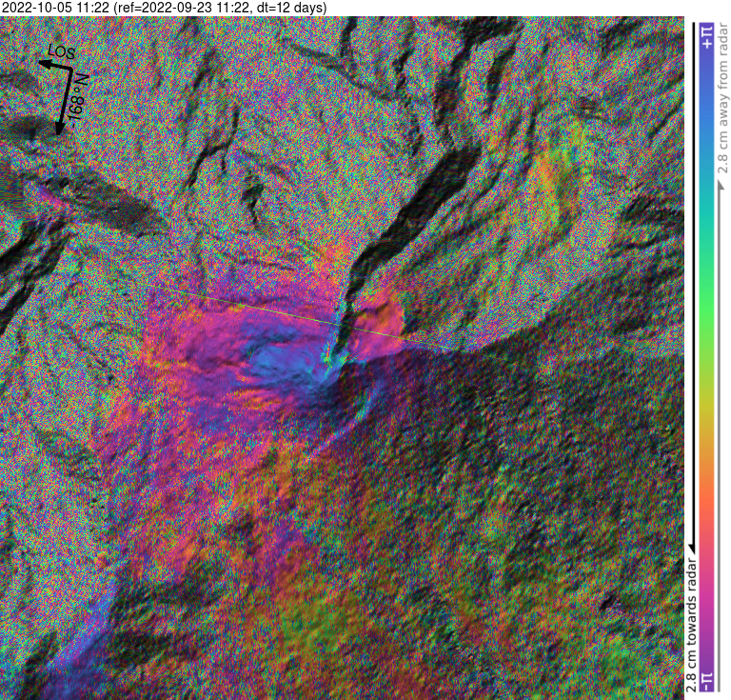This screenshot has height=700, width=731.
Task: Click '2.8 cm away from radar' label
Action: pos(723,98)
